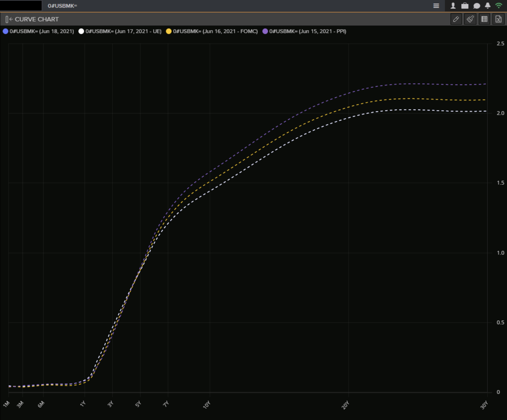
Task: Click the black box left of 0#USBMK=
Action: tap(21, 5)
